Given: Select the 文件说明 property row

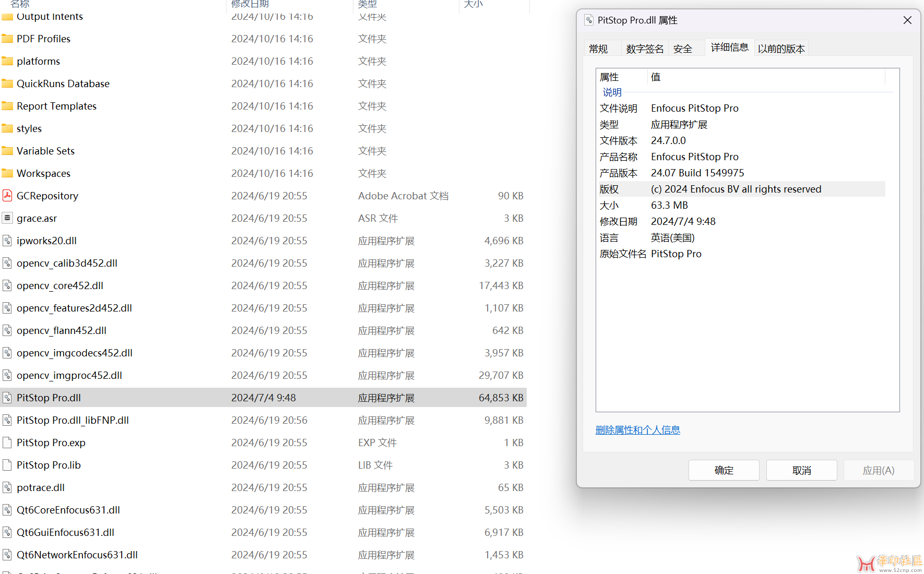Looking at the screenshot, I should pos(741,108).
